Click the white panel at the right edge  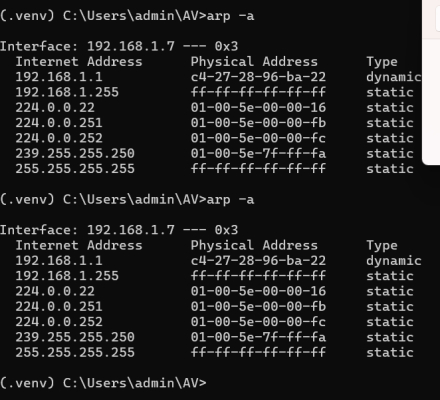coord(431,82)
